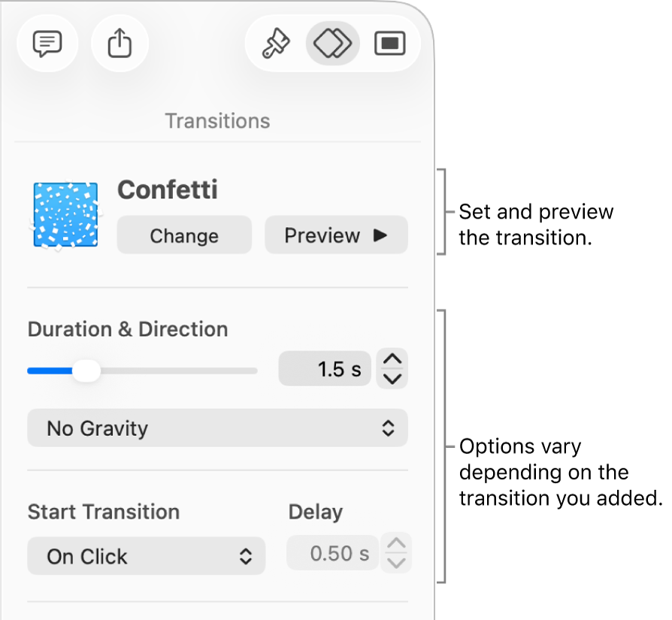672x620 pixels.
Task: Click the Confetti transition thumbnail
Action: tap(64, 214)
